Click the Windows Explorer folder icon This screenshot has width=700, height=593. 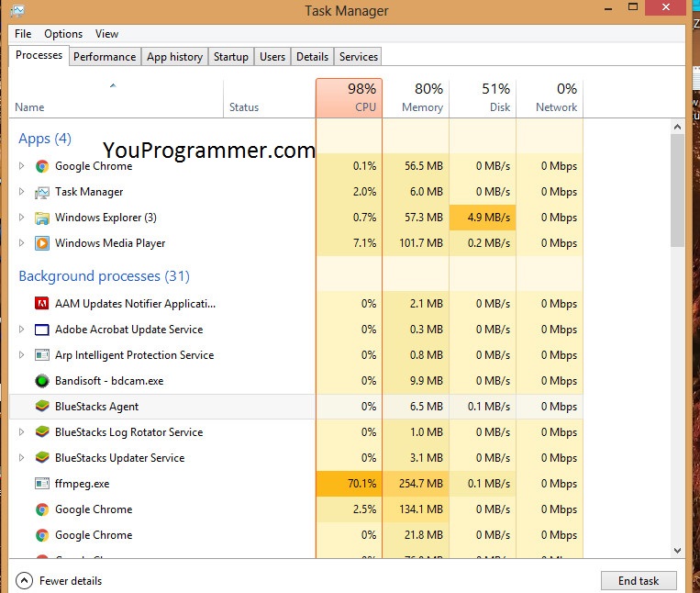(x=42, y=218)
